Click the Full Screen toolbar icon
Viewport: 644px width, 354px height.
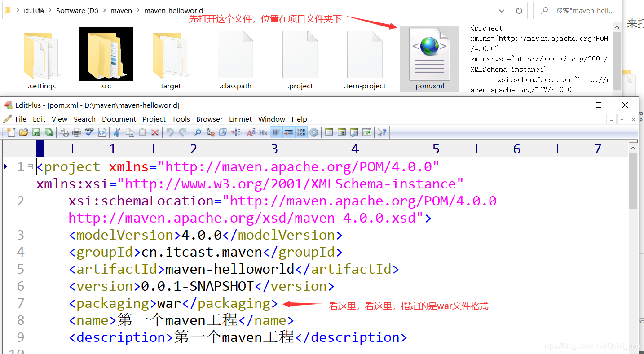click(x=367, y=132)
